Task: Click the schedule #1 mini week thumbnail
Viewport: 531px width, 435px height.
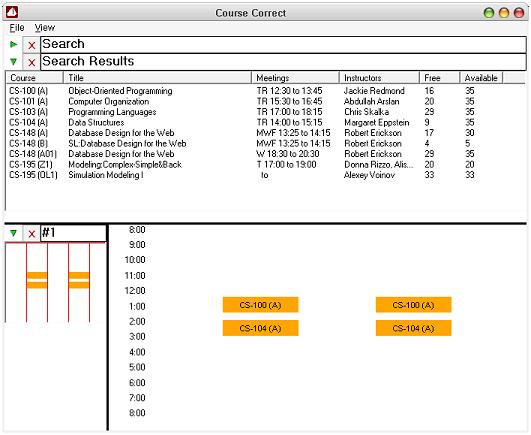Action: pyautogui.click(x=56, y=283)
